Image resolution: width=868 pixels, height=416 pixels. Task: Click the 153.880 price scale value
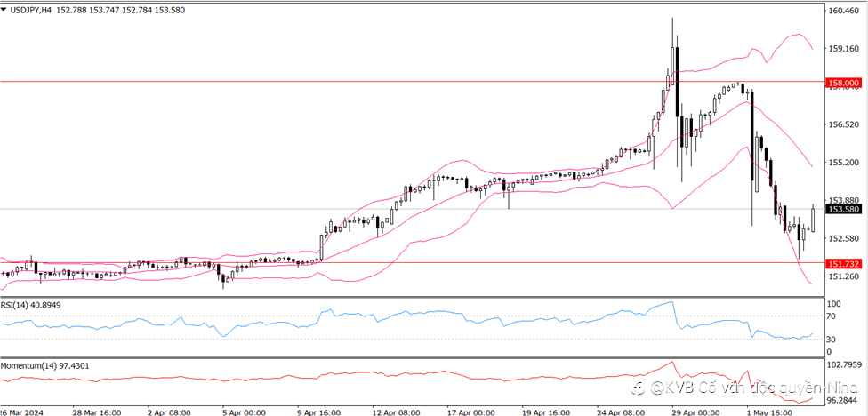[x=844, y=200]
